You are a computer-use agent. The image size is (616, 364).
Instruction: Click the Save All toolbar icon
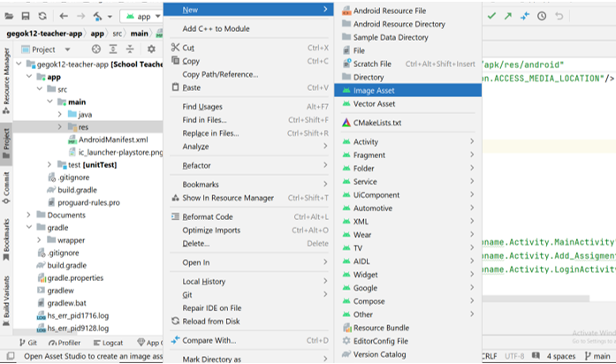(x=27, y=16)
